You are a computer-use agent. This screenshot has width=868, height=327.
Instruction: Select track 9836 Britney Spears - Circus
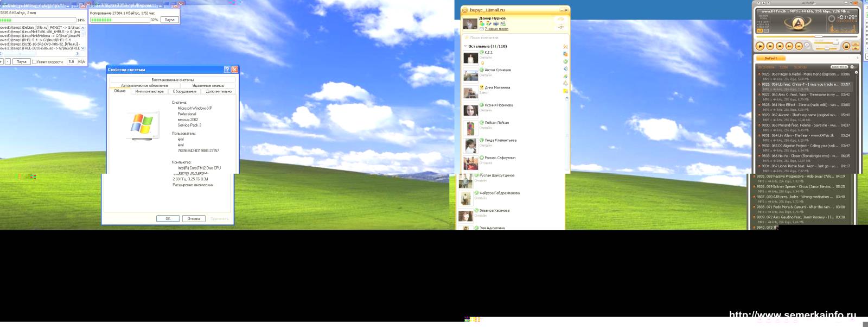(800, 188)
